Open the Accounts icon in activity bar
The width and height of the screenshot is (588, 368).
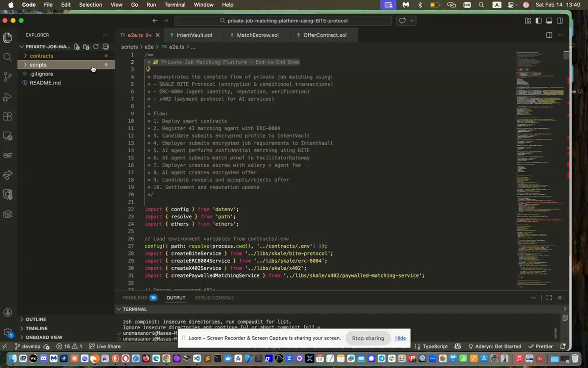(8, 312)
